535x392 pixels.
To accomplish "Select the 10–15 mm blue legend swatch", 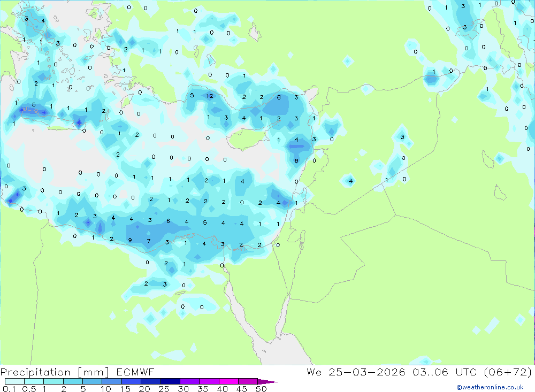I will (x=112, y=381).
